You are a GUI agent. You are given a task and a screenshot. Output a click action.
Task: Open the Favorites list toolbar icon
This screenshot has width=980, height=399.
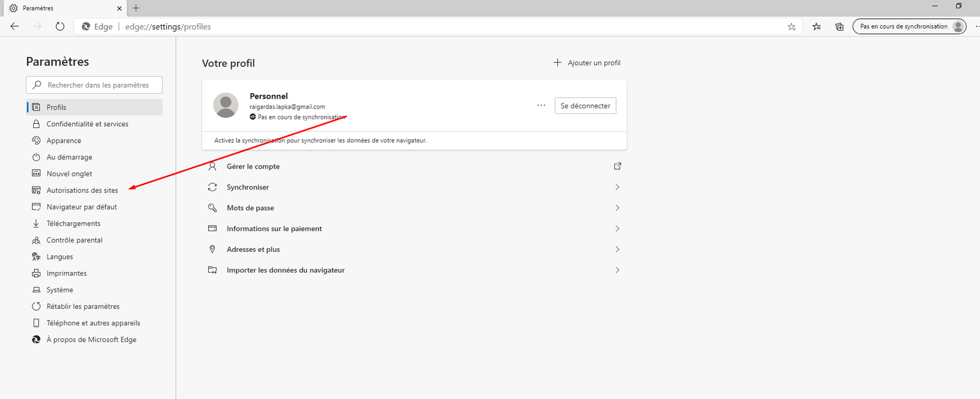[x=816, y=26]
